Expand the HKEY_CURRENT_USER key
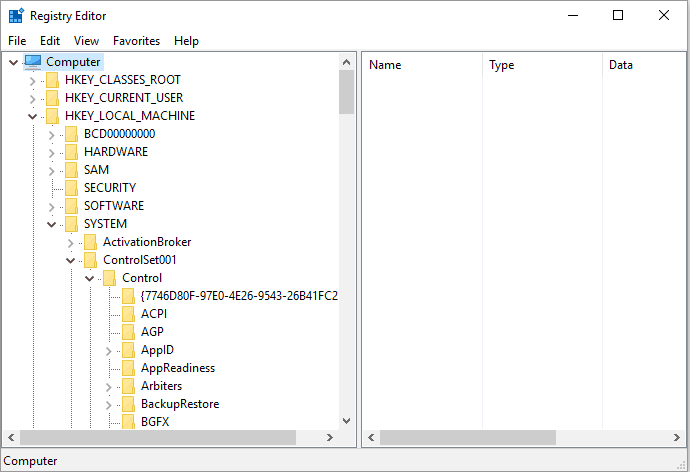The height and width of the screenshot is (472, 690). [x=33, y=99]
